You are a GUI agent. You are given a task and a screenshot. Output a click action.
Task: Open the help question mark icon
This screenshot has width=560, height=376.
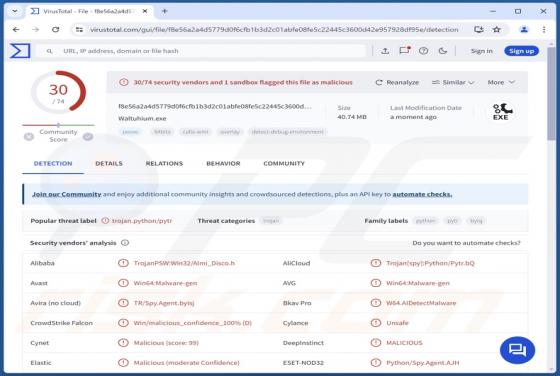[x=424, y=51]
